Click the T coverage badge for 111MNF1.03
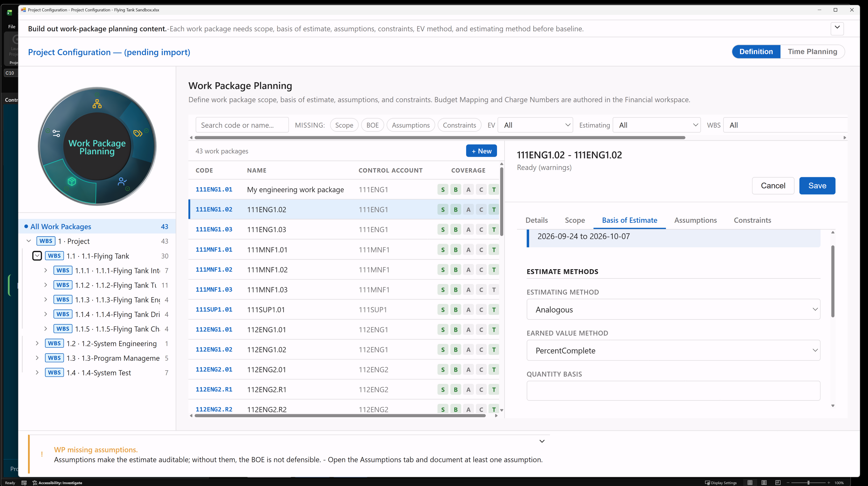The height and width of the screenshot is (486, 868). pos(494,289)
